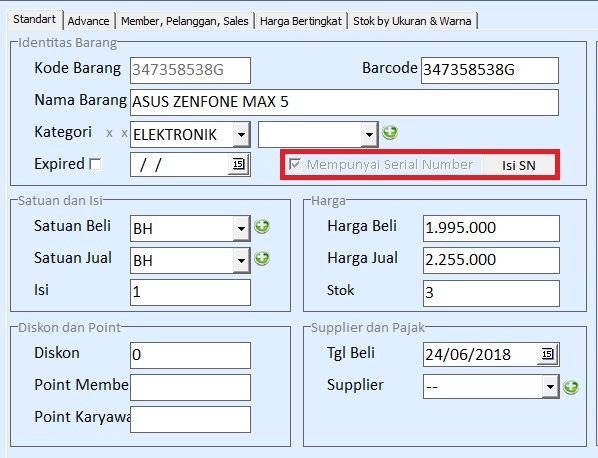Image resolution: width=598 pixels, height=458 pixels.
Task: Switch to the Standart tab
Action: click(x=34, y=19)
